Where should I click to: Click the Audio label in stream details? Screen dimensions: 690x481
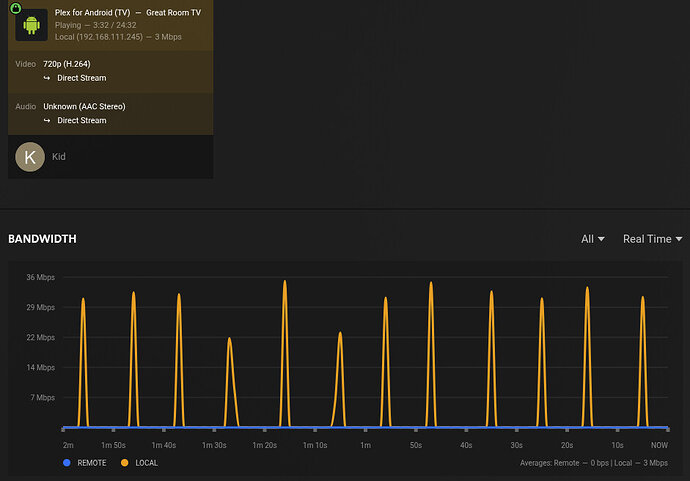coord(26,106)
